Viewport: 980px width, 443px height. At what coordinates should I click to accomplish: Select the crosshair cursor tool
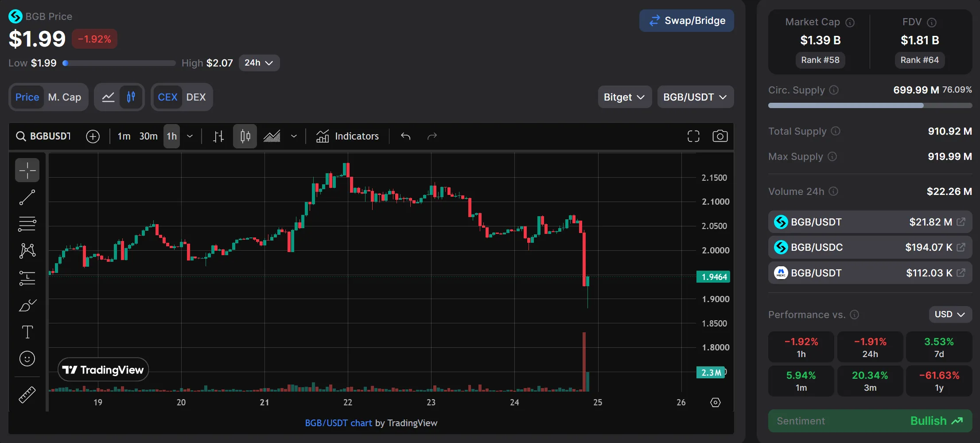click(27, 170)
